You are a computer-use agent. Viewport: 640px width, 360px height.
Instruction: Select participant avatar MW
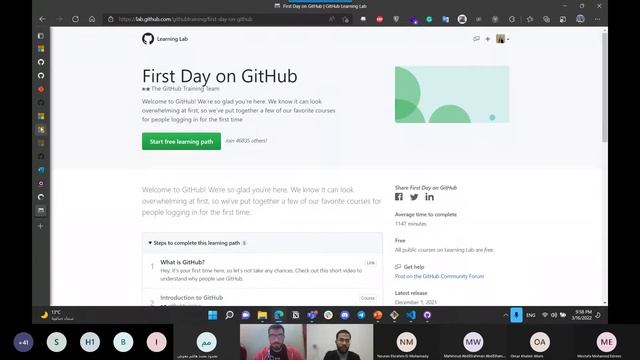pyautogui.click(x=473, y=342)
